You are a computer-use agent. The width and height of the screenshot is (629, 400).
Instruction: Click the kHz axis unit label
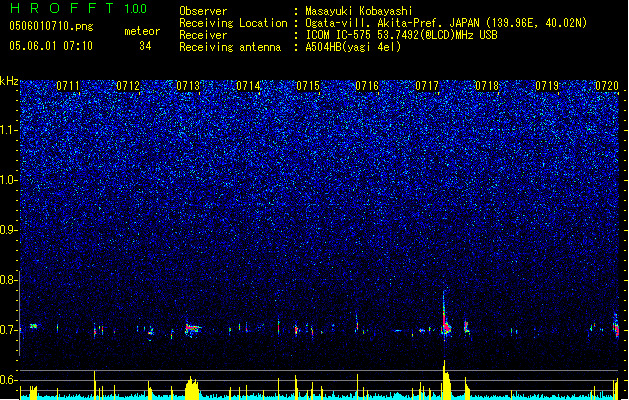tap(9, 81)
